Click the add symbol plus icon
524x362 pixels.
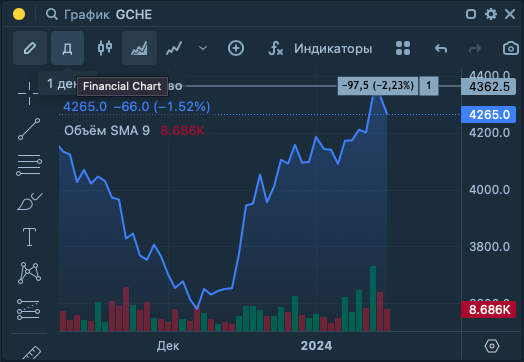pos(236,48)
